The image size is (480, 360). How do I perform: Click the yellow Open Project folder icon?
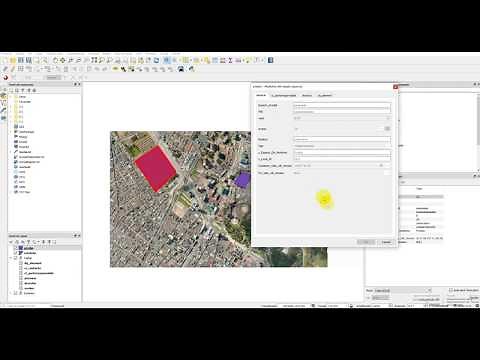(13, 60)
